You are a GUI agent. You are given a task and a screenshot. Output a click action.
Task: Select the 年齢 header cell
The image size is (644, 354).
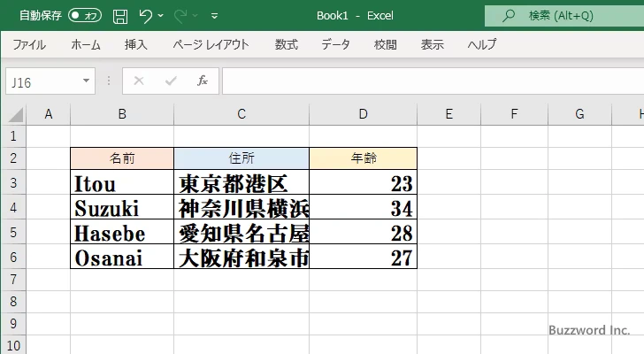(x=363, y=158)
